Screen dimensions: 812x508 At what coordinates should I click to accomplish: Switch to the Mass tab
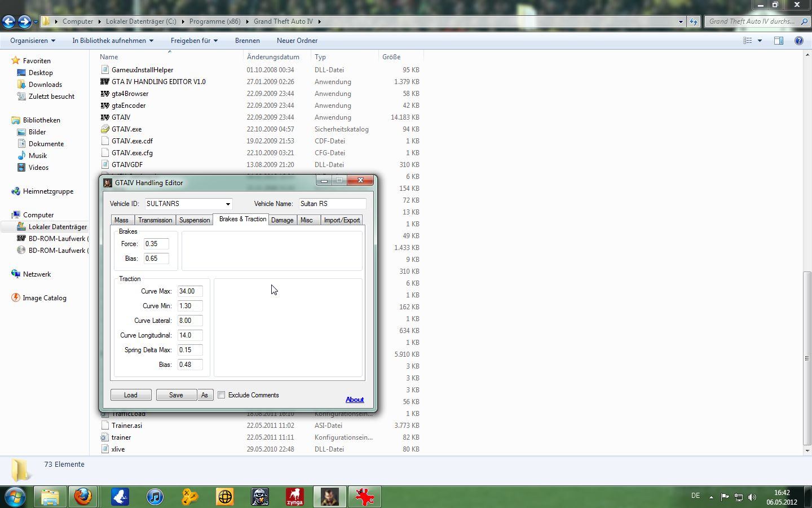point(121,220)
